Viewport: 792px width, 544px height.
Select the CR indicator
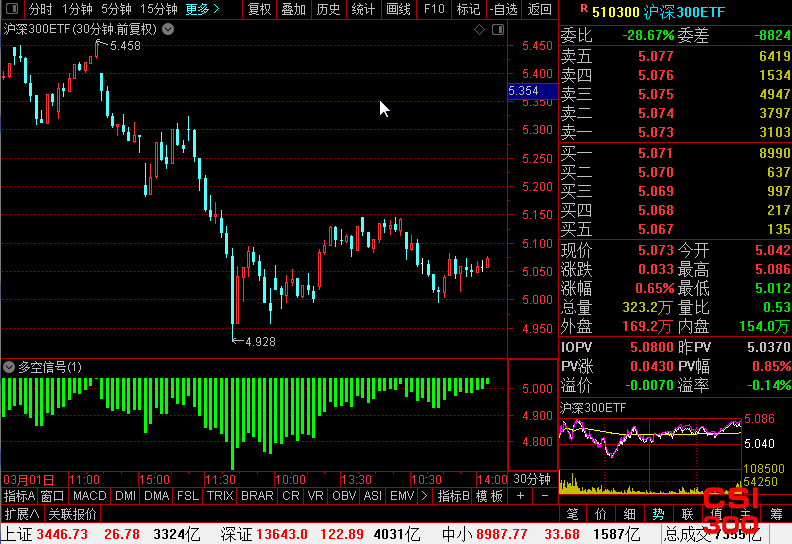290,496
